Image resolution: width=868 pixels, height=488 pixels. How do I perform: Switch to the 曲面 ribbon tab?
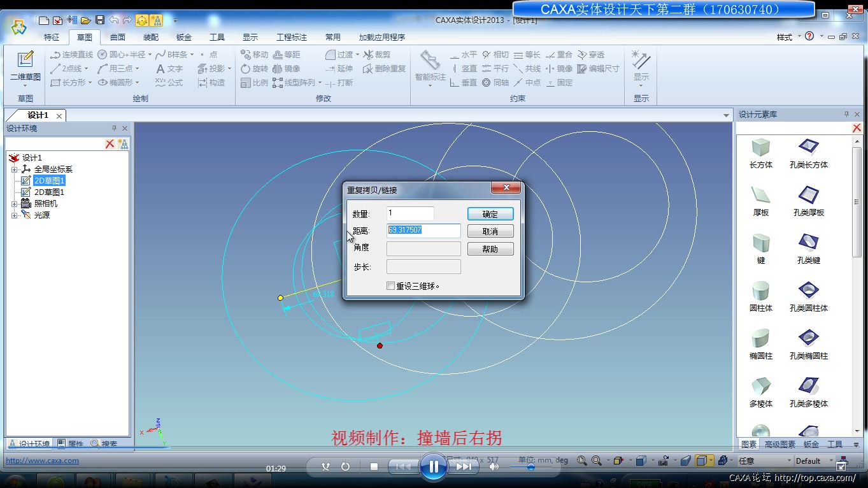click(x=118, y=38)
